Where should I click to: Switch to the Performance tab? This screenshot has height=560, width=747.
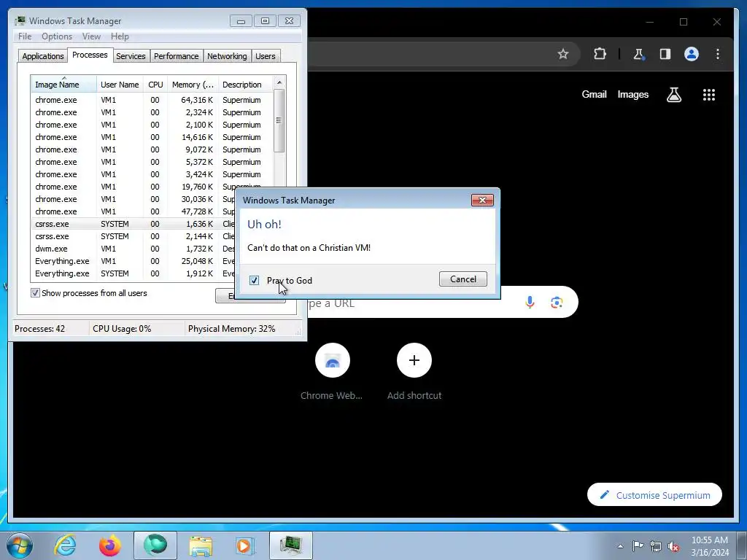pyautogui.click(x=177, y=56)
